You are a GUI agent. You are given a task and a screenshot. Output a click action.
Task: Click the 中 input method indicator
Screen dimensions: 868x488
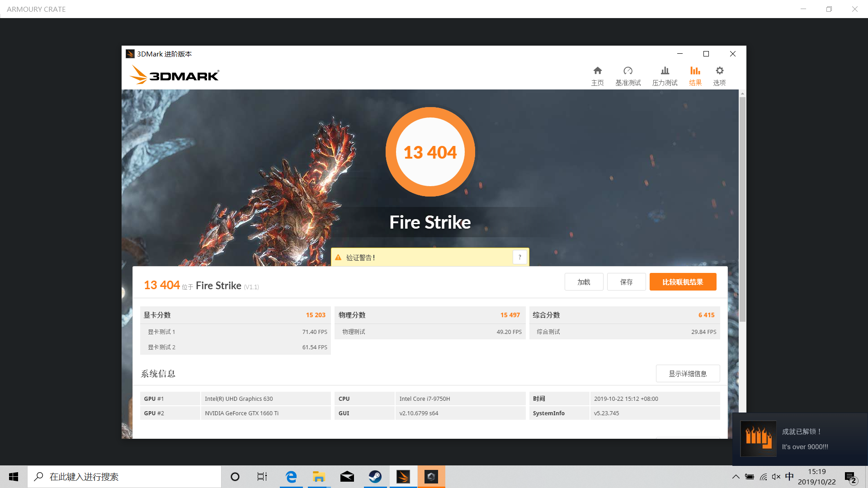(789, 477)
